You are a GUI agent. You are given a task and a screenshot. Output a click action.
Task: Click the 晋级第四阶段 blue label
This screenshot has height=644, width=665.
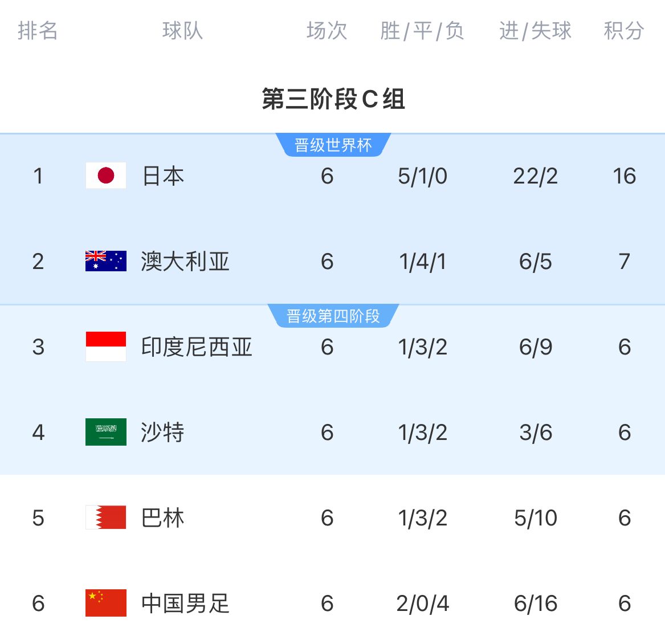(333, 316)
